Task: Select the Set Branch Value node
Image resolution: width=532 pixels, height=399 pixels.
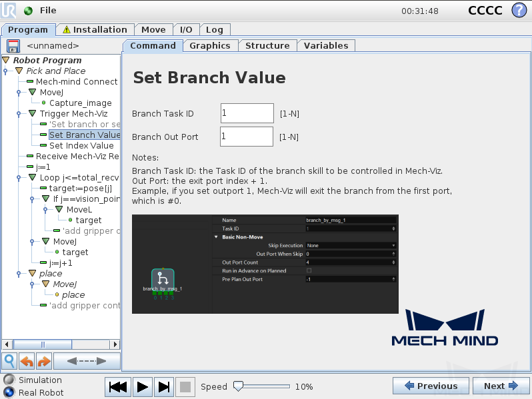Action: pyautogui.click(x=85, y=135)
